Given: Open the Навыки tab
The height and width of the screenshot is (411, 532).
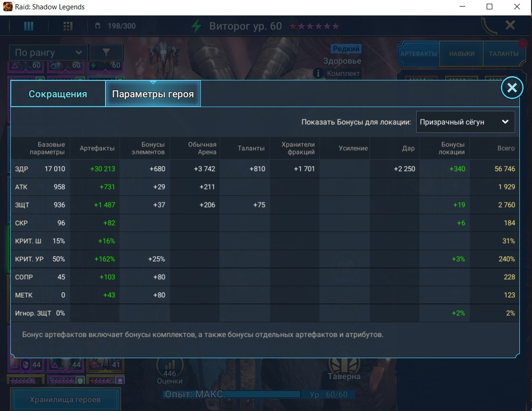Looking at the screenshot, I should (x=462, y=54).
